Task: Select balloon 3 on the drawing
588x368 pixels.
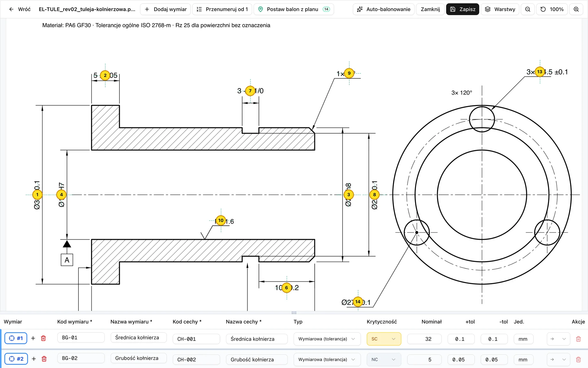Action: pyautogui.click(x=349, y=195)
